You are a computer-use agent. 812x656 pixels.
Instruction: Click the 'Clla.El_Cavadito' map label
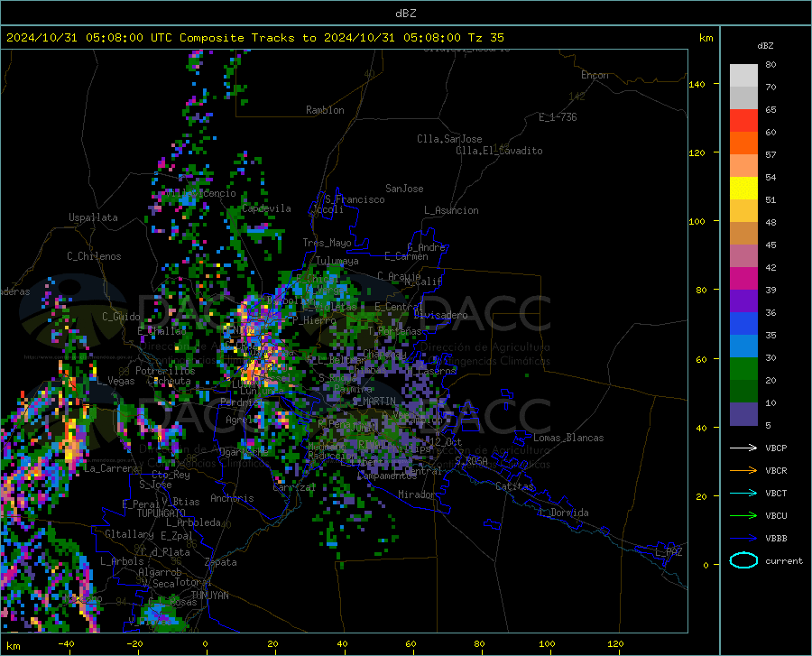click(x=499, y=151)
